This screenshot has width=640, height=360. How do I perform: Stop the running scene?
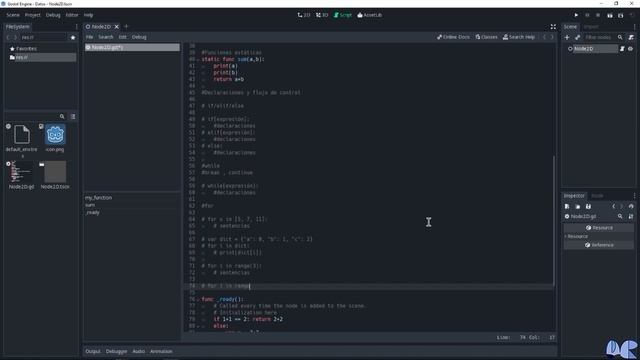[598, 15]
